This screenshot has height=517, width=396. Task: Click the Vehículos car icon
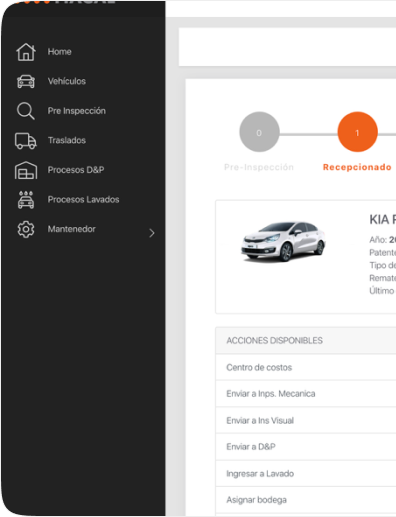(x=26, y=81)
